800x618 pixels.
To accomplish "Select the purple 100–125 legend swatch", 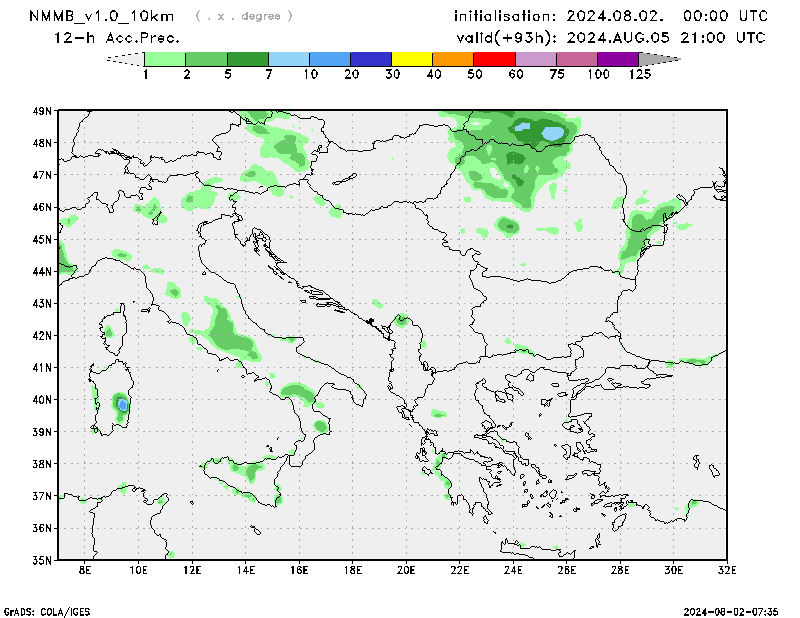I will pos(617,59).
